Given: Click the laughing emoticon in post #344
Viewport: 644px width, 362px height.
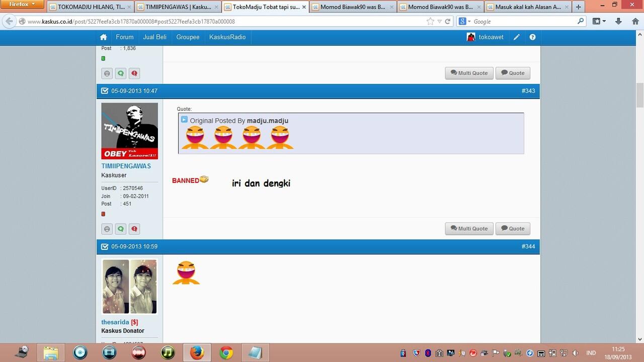Looking at the screenshot, I should pyautogui.click(x=186, y=273).
